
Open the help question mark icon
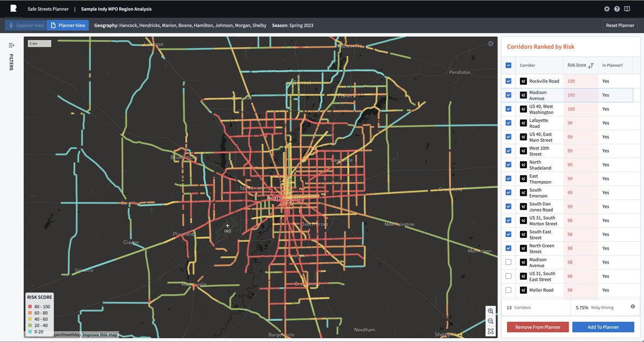[617, 9]
